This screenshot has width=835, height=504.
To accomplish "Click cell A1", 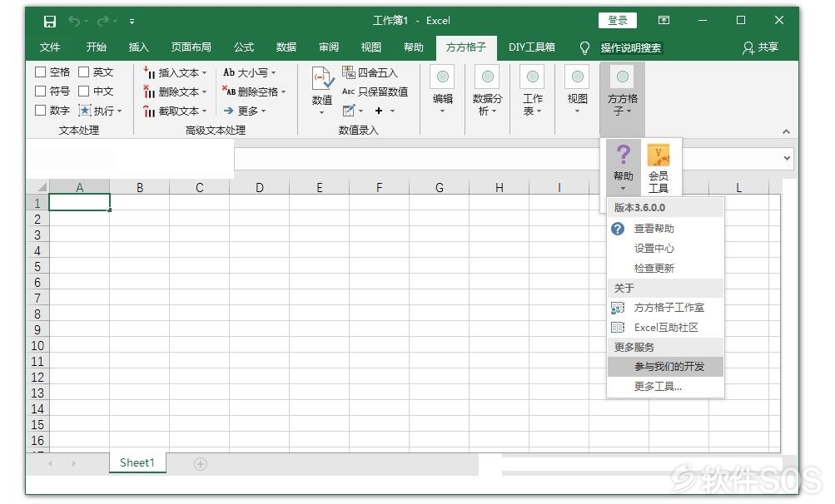I will (x=79, y=203).
